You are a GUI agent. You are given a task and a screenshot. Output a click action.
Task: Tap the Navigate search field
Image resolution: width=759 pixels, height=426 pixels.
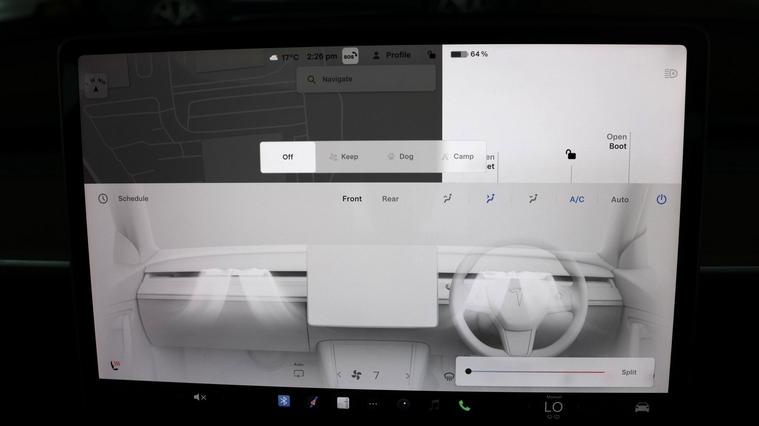point(366,79)
